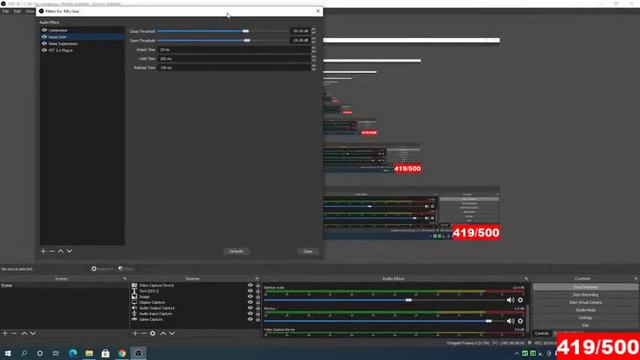Hide the Display Capture source with eye icon

(x=250, y=302)
